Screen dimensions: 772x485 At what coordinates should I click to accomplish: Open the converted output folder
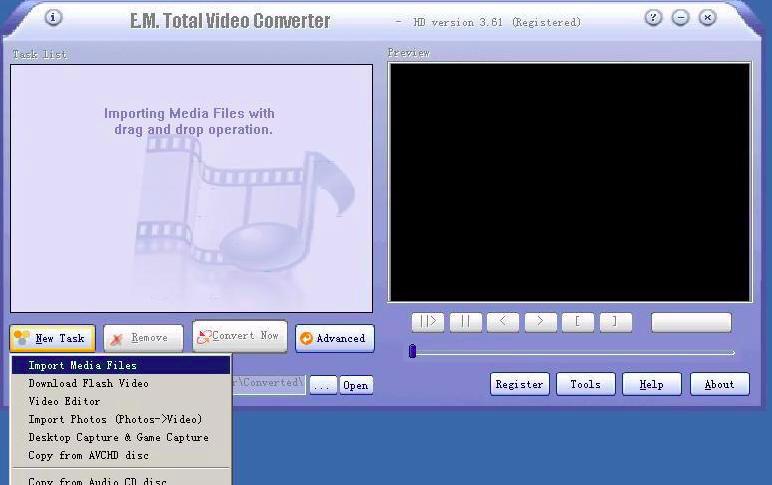tap(356, 386)
